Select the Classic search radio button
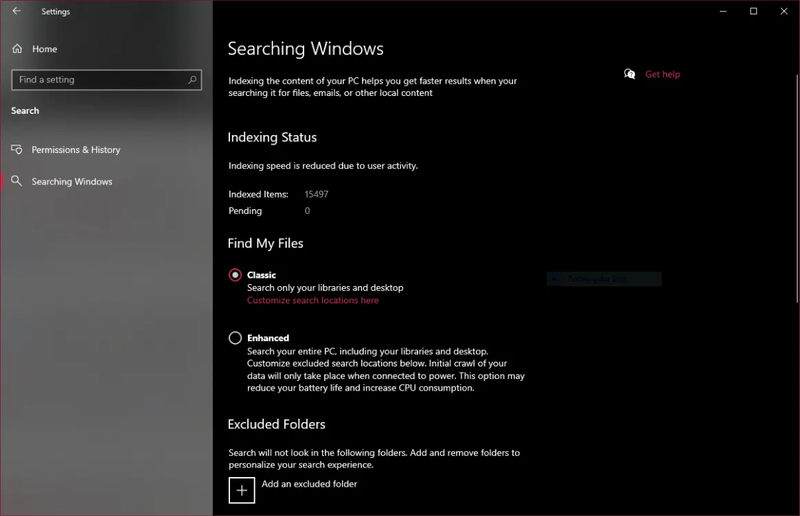Image resolution: width=800 pixels, height=516 pixels. [x=235, y=275]
